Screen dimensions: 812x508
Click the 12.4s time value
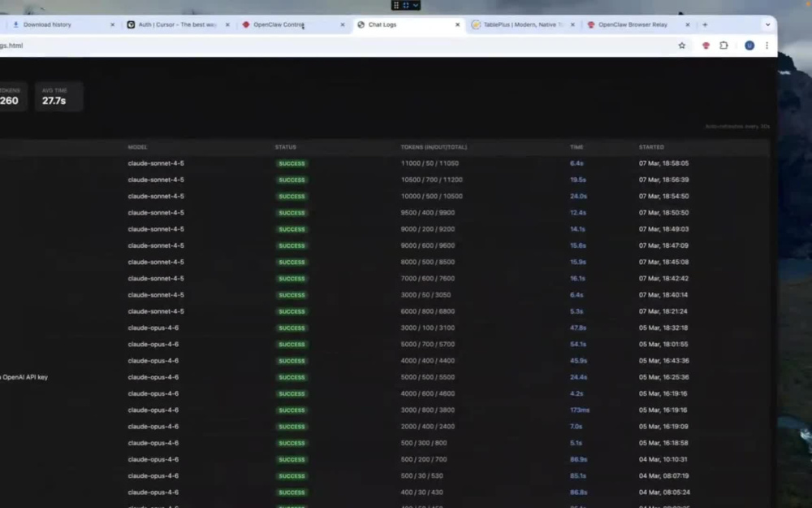(x=578, y=212)
